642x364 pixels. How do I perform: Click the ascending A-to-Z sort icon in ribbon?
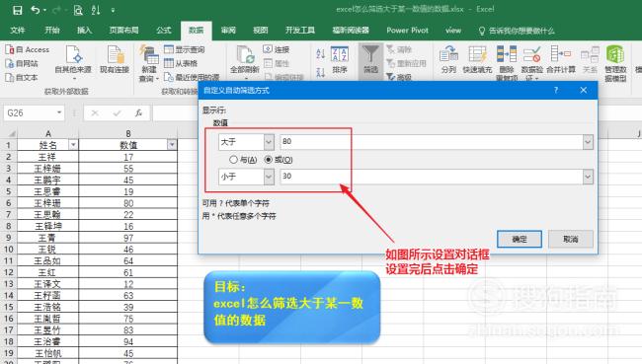pyautogui.click(x=321, y=53)
